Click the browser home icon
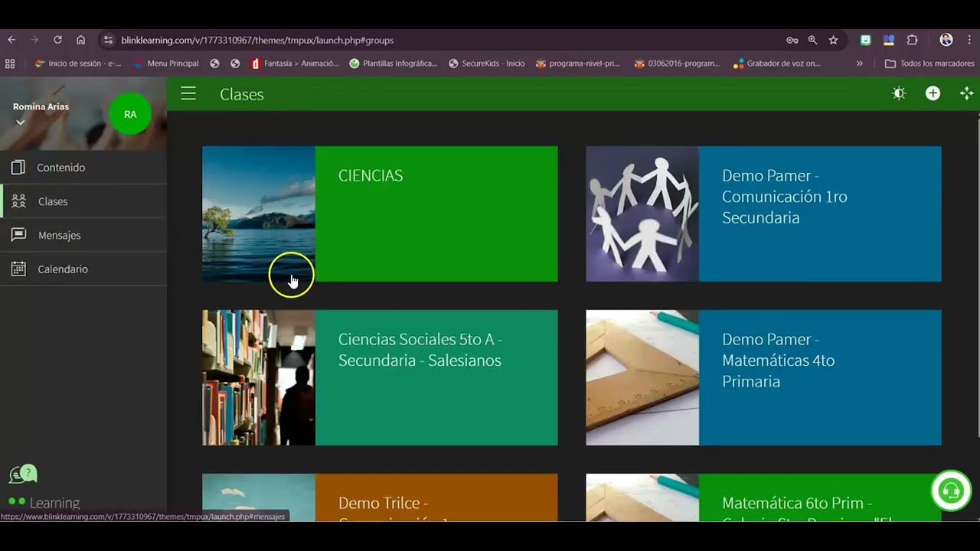 (80, 40)
